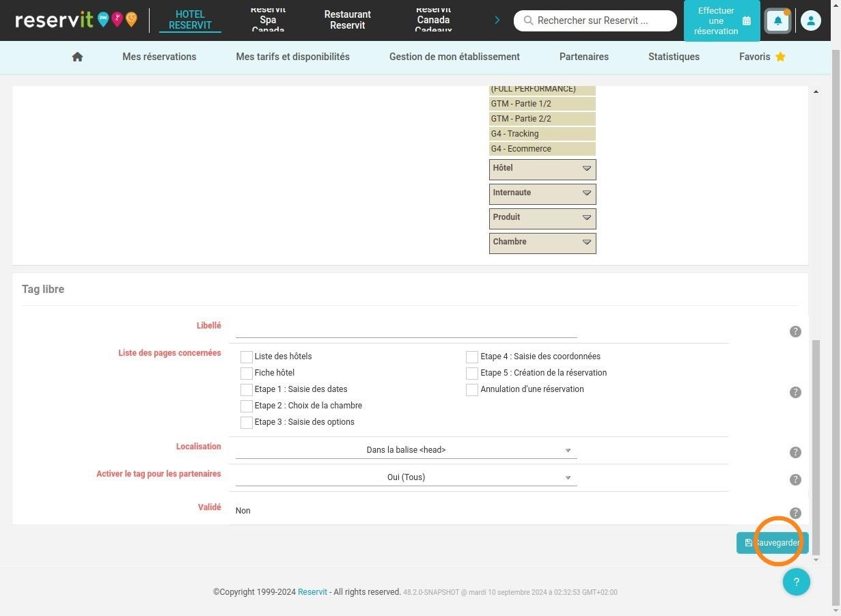841x616 pixels.
Task: Check Etape 4 : Saisie des coordonnées
Action: [x=472, y=356]
